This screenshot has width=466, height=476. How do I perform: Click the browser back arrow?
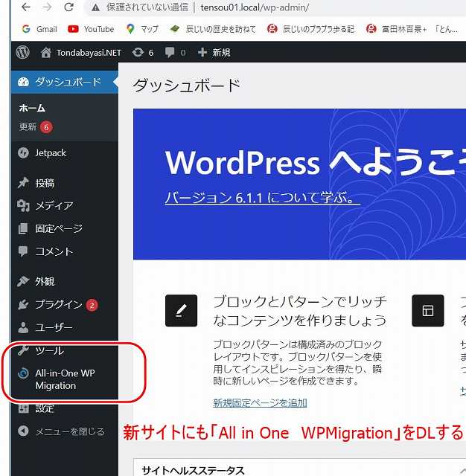pyautogui.click(x=26, y=8)
